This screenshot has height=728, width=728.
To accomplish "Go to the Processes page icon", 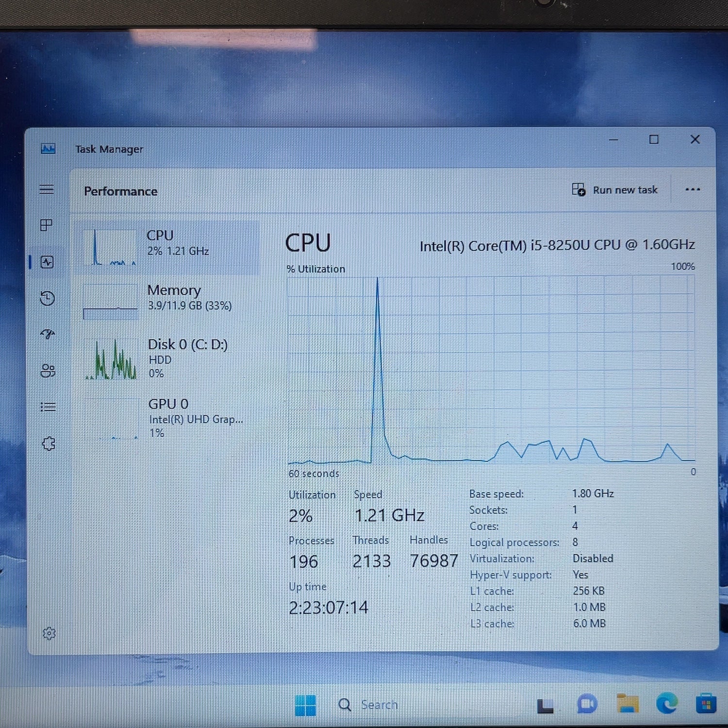I will (x=47, y=225).
